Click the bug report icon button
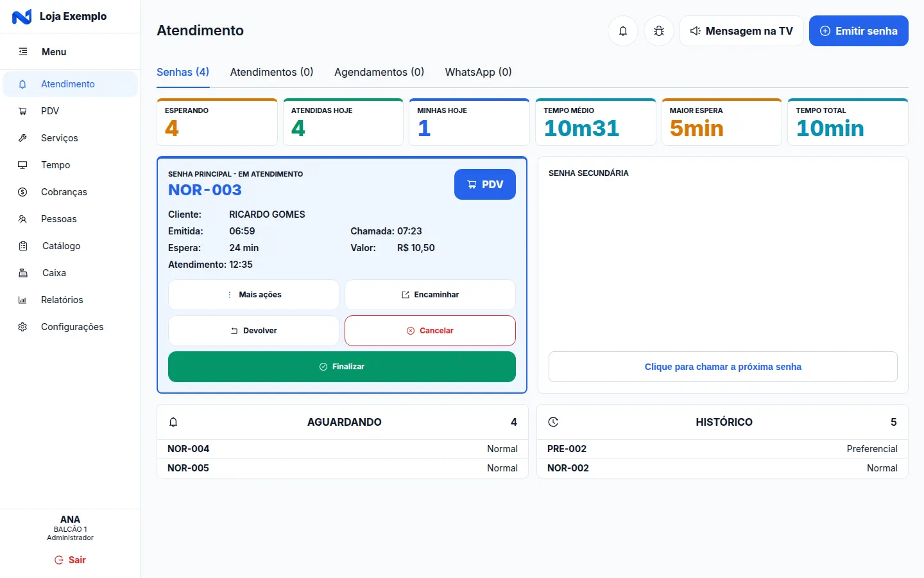924x578 pixels. (658, 31)
